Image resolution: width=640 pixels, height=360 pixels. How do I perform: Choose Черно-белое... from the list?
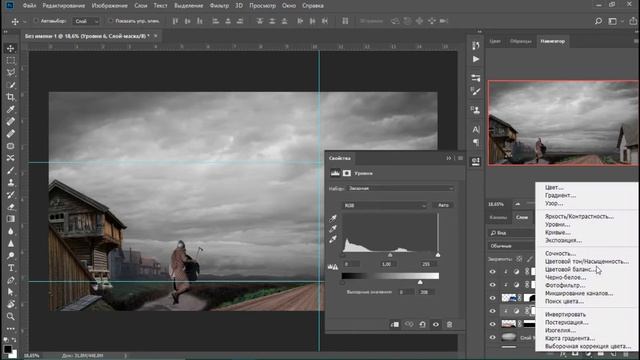point(565,277)
